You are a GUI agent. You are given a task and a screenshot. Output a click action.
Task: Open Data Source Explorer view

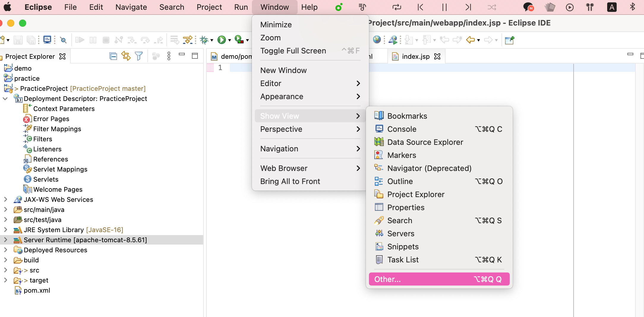439,142
